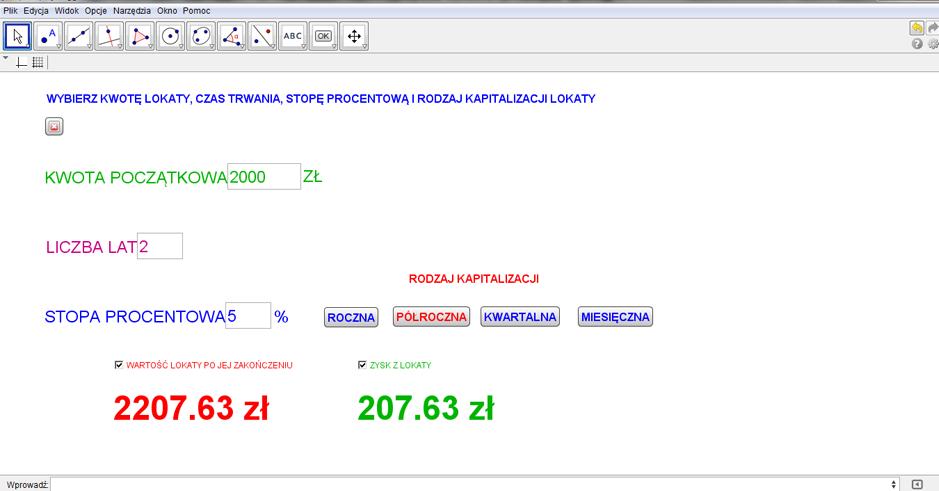
Task: Choose KWARTALNA capitalization button
Action: coord(520,317)
